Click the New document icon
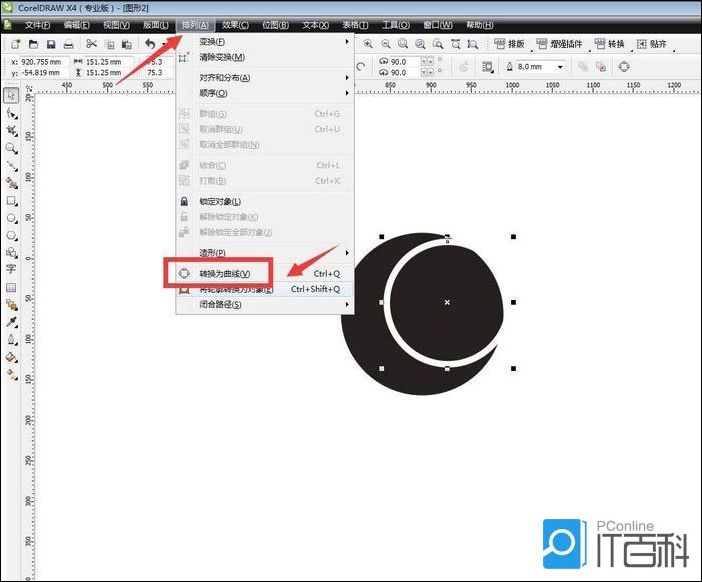 pos(16,44)
